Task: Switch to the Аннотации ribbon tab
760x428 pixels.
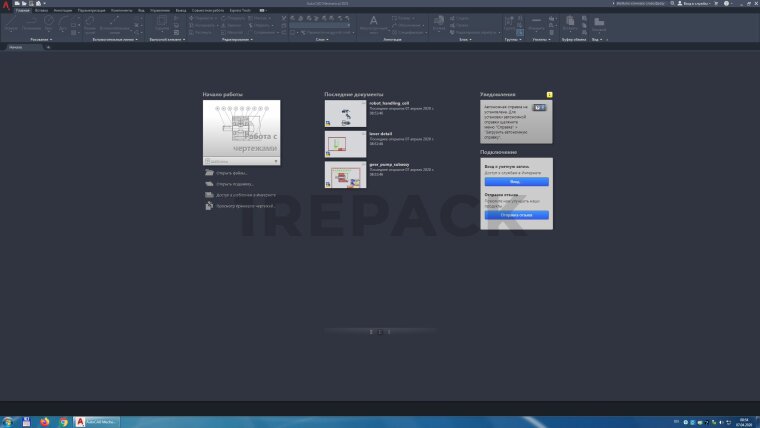Action: click(x=62, y=9)
